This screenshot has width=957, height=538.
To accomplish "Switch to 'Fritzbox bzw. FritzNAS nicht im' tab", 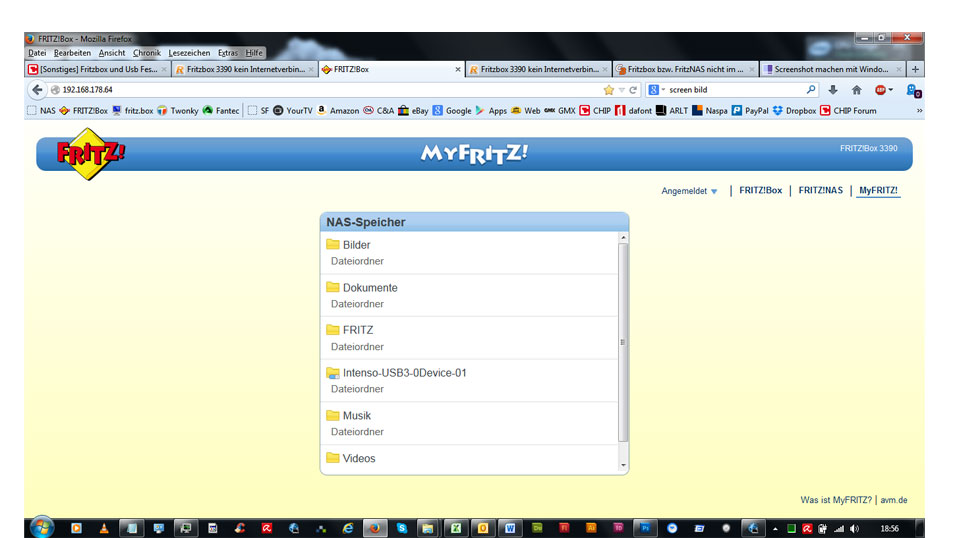I will coord(685,70).
